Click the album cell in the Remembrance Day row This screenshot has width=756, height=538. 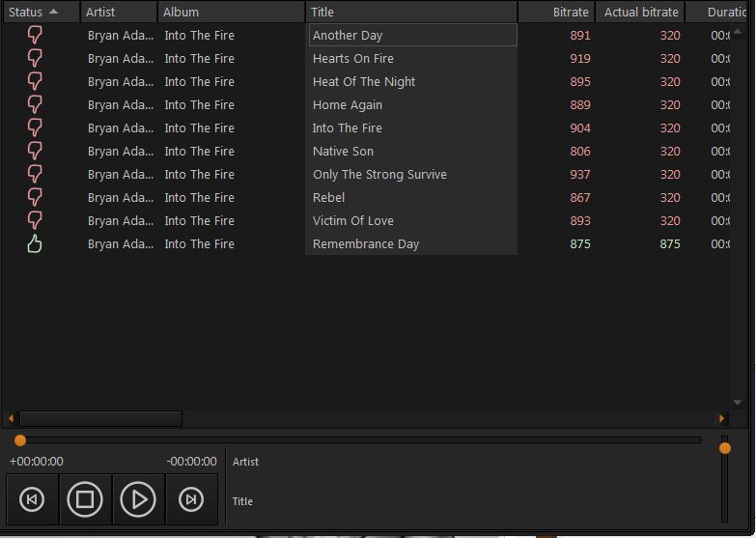click(199, 243)
